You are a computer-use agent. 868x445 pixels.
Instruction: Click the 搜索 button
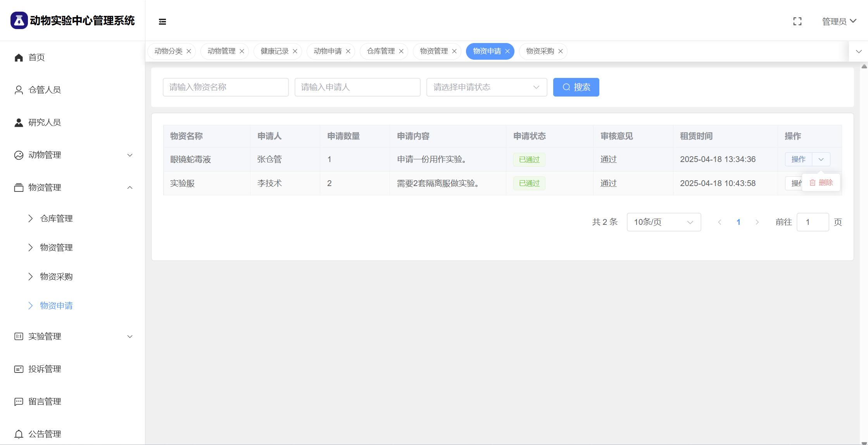tap(576, 87)
